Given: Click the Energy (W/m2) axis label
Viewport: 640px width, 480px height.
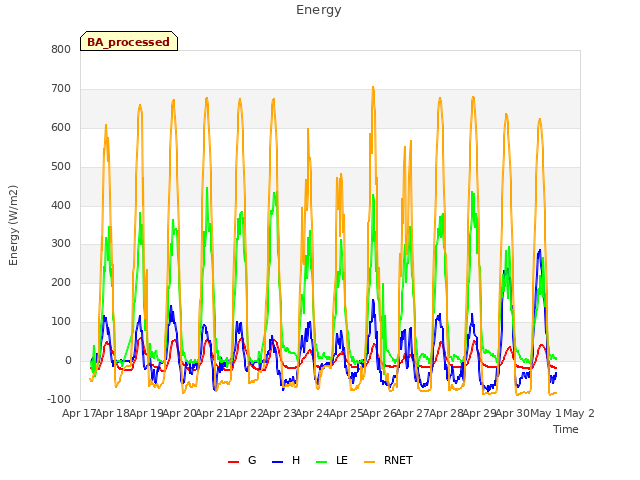Looking at the screenshot, I should point(13,225).
